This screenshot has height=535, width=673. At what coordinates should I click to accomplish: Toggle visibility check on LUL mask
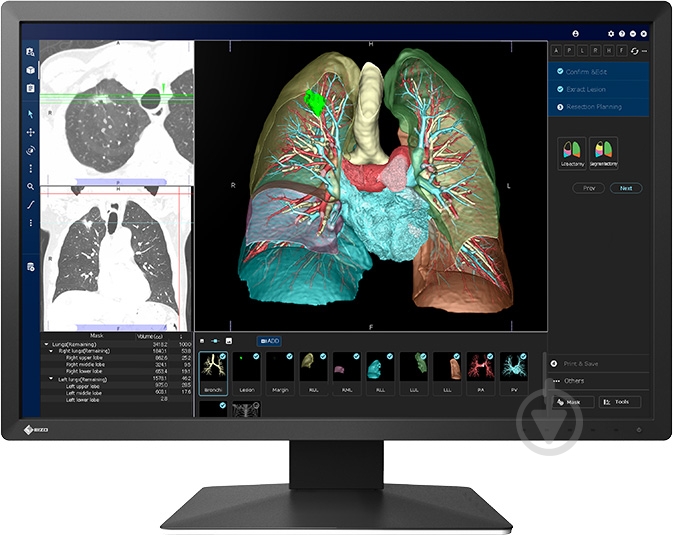click(424, 356)
